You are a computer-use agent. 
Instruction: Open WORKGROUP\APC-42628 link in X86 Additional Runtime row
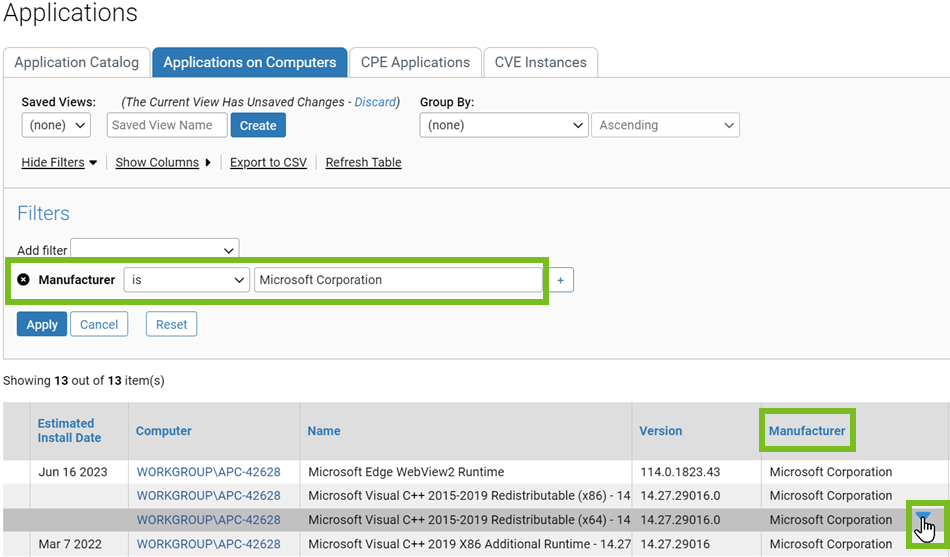208,544
